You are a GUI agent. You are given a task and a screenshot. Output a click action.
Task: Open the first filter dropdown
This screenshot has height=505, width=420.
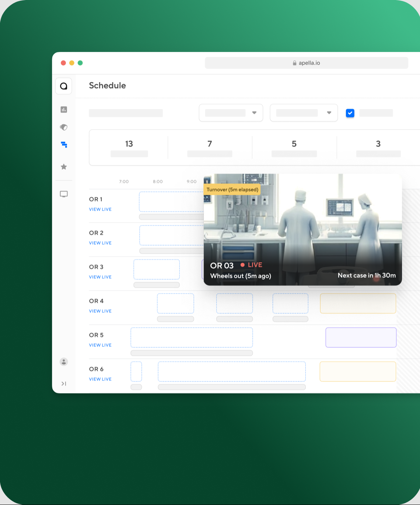tap(231, 113)
